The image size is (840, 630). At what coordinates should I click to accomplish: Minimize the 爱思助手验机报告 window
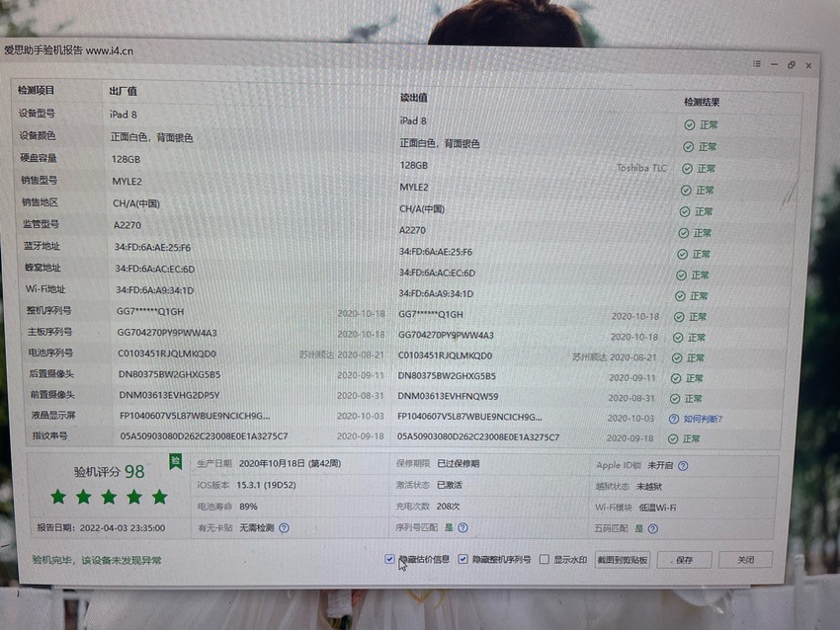pyautogui.click(x=774, y=64)
